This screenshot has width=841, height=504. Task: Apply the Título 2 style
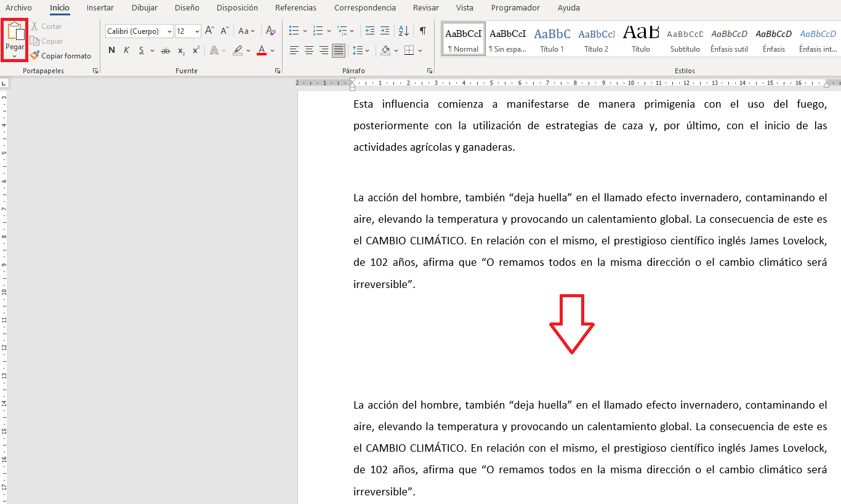tap(597, 39)
